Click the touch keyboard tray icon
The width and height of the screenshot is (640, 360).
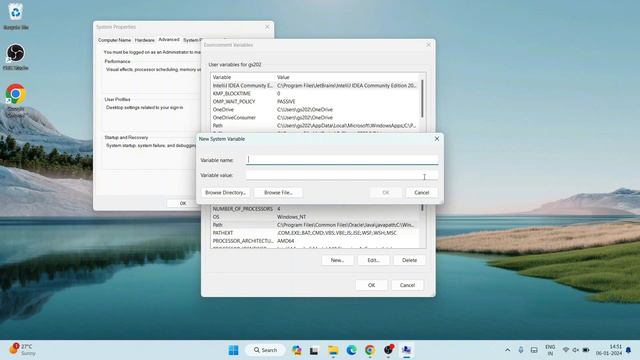click(x=534, y=350)
